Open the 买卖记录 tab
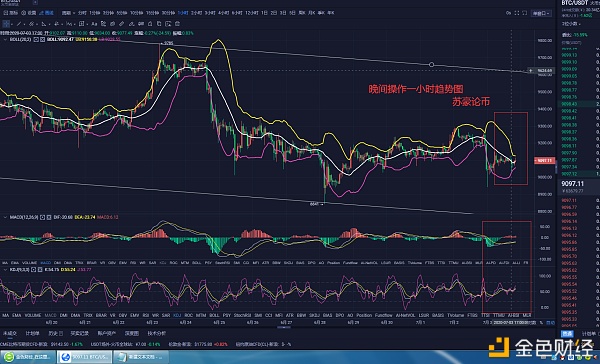 80,333
